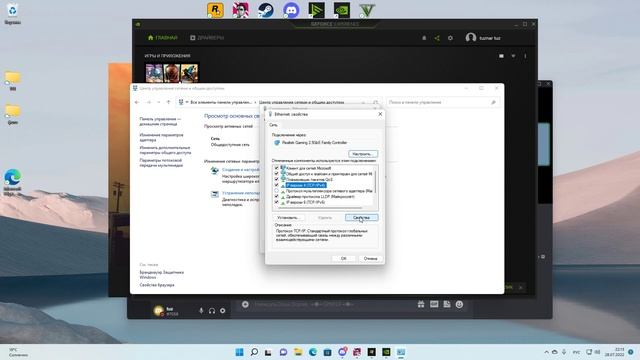Open the Discord desktop shortcut
Image resolution: width=640 pixels, height=360 pixels.
pyautogui.click(x=291, y=10)
